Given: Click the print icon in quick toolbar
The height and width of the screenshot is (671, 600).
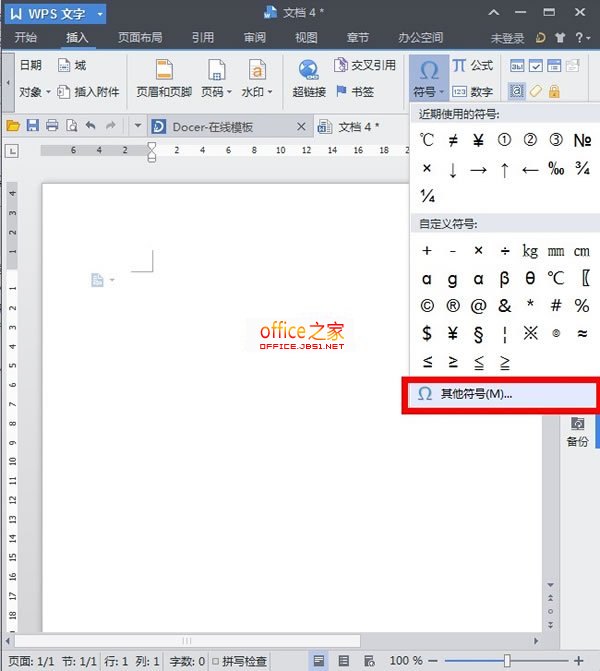Looking at the screenshot, I should (x=52, y=126).
